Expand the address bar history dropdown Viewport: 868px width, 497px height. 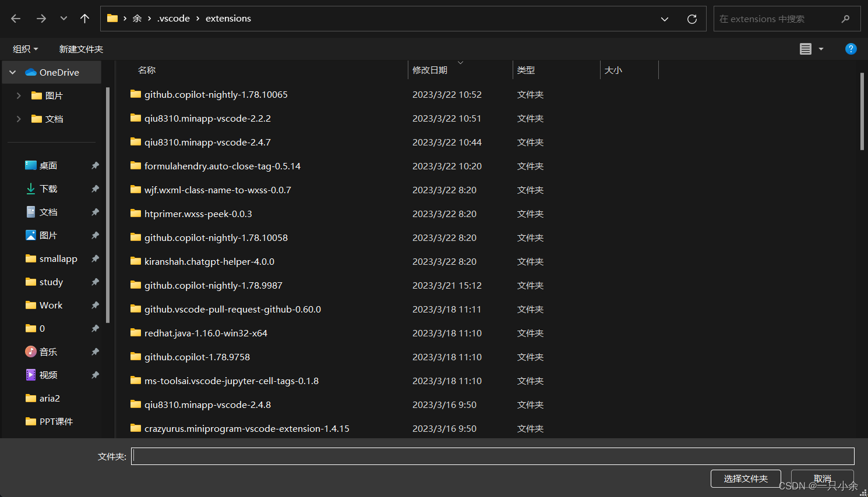coord(665,19)
